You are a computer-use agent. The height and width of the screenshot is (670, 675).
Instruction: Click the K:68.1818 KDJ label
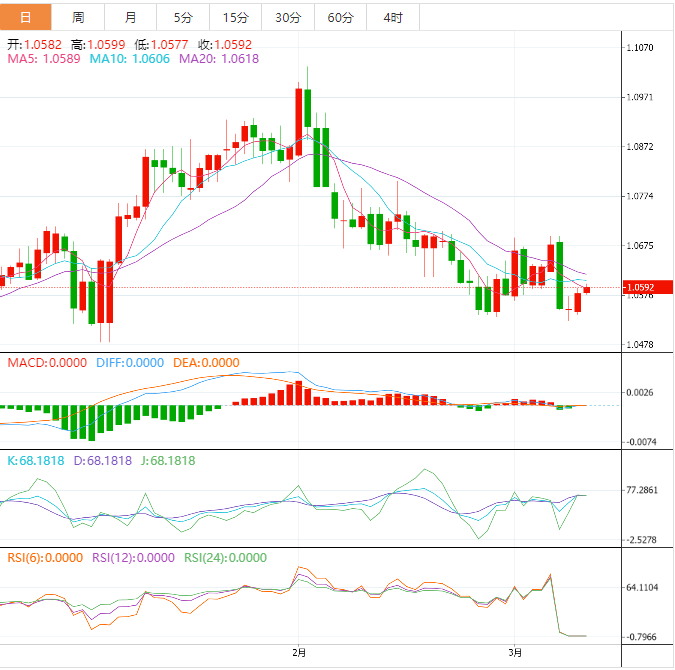35,461
